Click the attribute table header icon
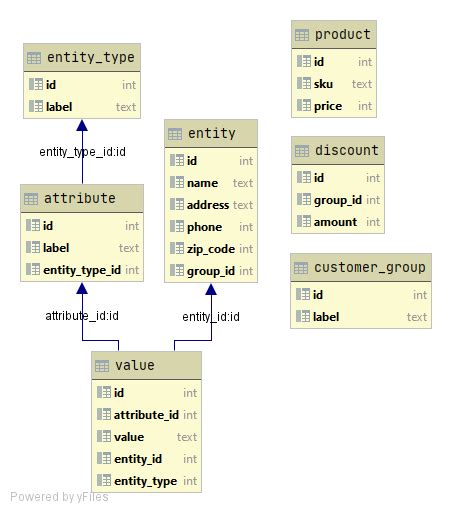Viewport: 452px width, 513px height. (x=31, y=199)
